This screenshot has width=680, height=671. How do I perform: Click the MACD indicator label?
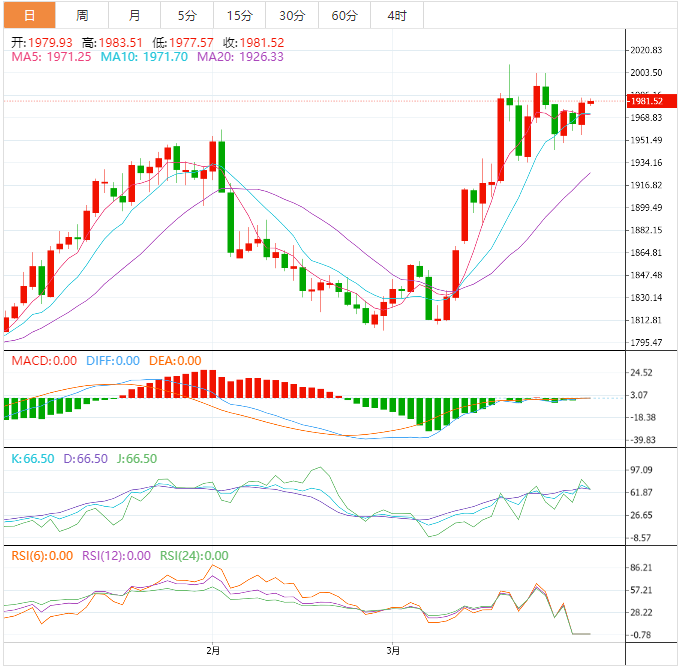(43, 361)
